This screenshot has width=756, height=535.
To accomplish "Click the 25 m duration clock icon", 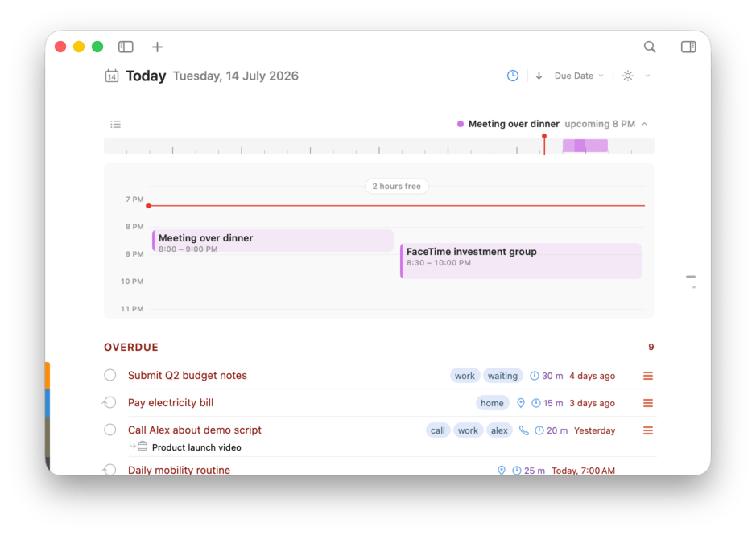I will point(516,471).
